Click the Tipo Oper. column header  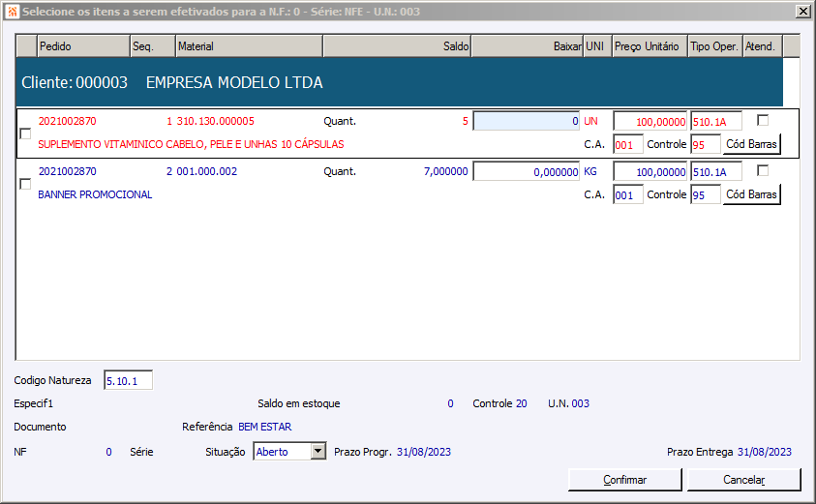715,46
